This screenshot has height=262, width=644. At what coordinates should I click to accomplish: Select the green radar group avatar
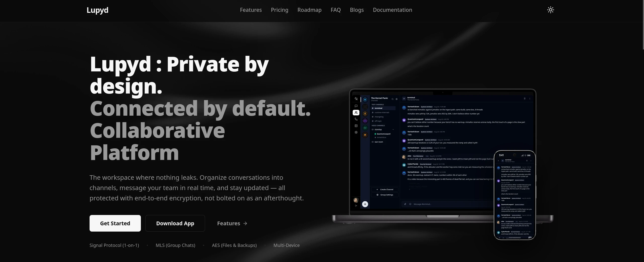[x=365, y=128]
